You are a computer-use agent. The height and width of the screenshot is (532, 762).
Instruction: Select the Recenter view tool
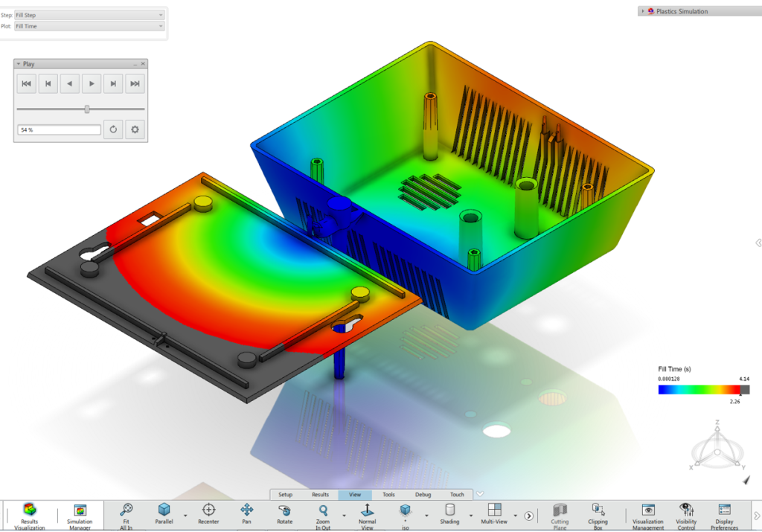(208, 515)
